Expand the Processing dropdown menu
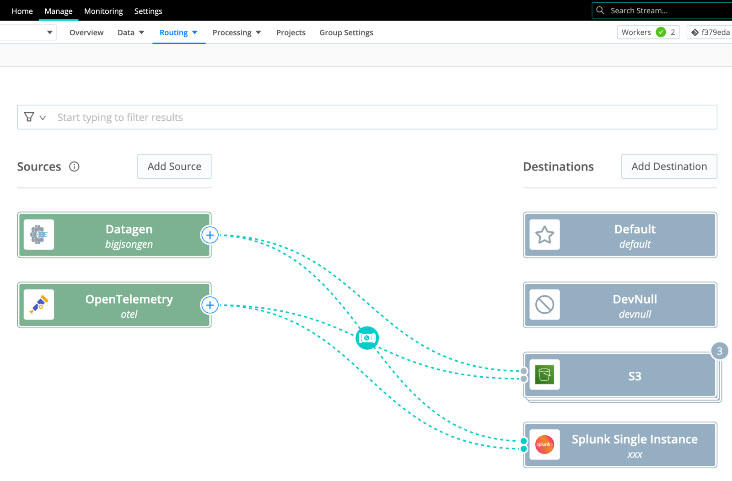 [x=237, y=33]
